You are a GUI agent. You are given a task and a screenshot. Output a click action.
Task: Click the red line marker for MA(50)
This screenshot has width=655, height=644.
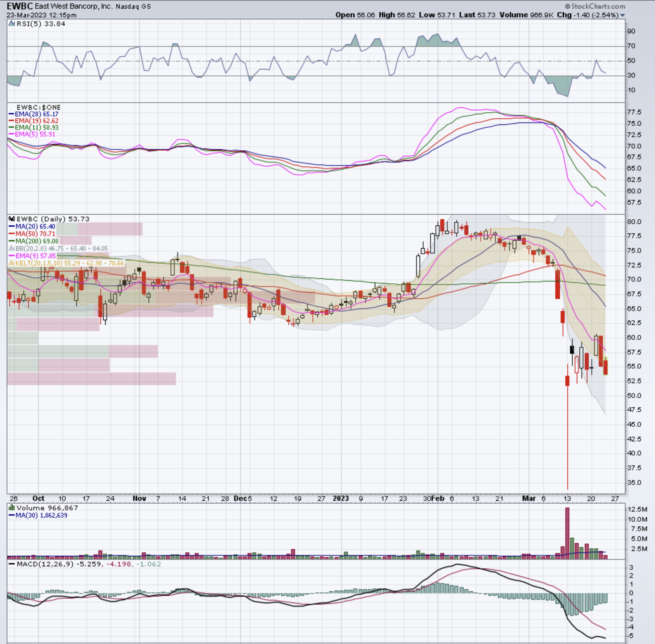point(11,234)
